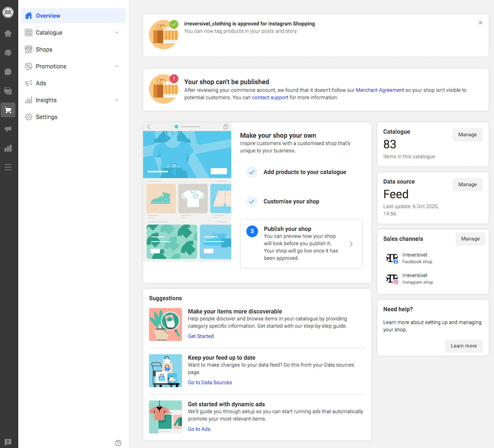Open the Insights bar chart icon in dark sidebar
The image size is (494, 448).
pyautogui.click(x=8, y=148)
